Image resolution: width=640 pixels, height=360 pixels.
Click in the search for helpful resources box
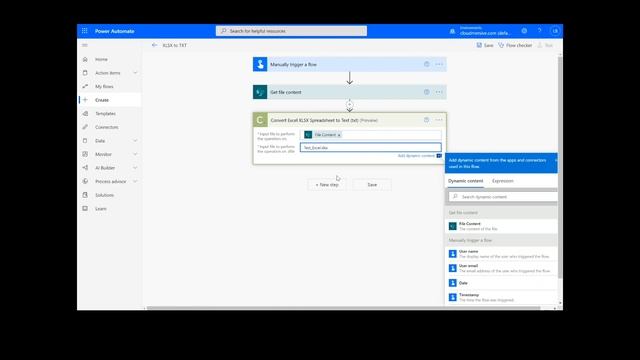click(291, 31)
